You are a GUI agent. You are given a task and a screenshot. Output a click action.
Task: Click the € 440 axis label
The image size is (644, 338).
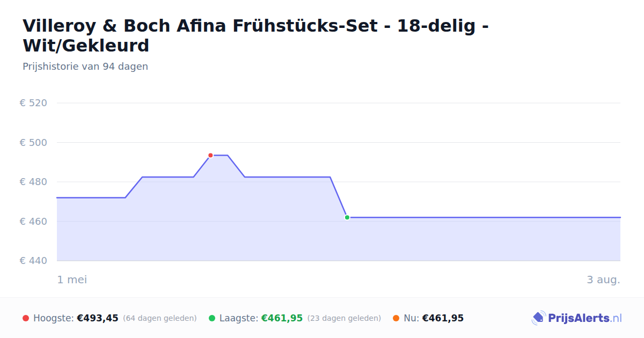click(x=33, y=261)
